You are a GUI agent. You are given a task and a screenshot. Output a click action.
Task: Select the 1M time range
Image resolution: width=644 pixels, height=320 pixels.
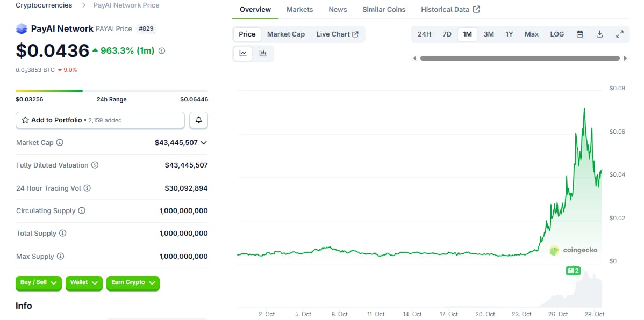(467, 34)
